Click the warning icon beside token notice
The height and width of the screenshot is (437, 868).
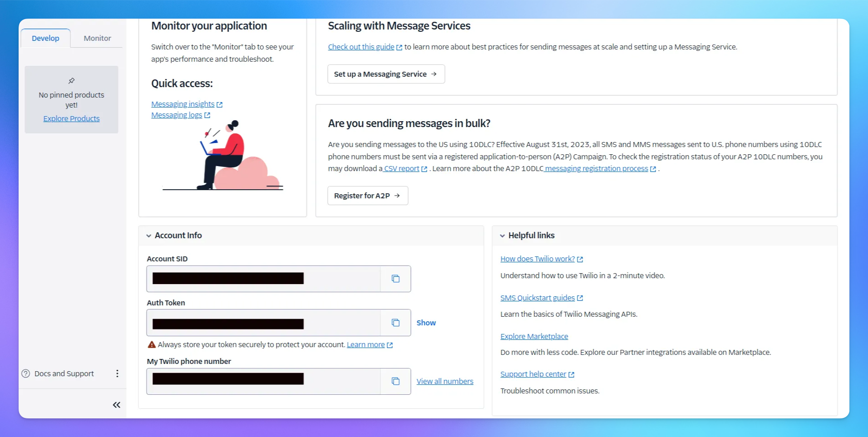tap(152, 345)
